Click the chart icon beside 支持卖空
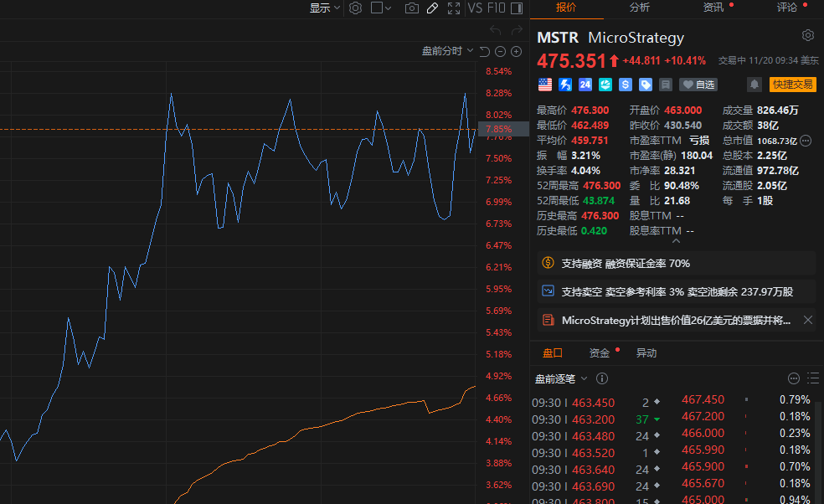This screenshot has height=504, width=824. tap(548, 291)
